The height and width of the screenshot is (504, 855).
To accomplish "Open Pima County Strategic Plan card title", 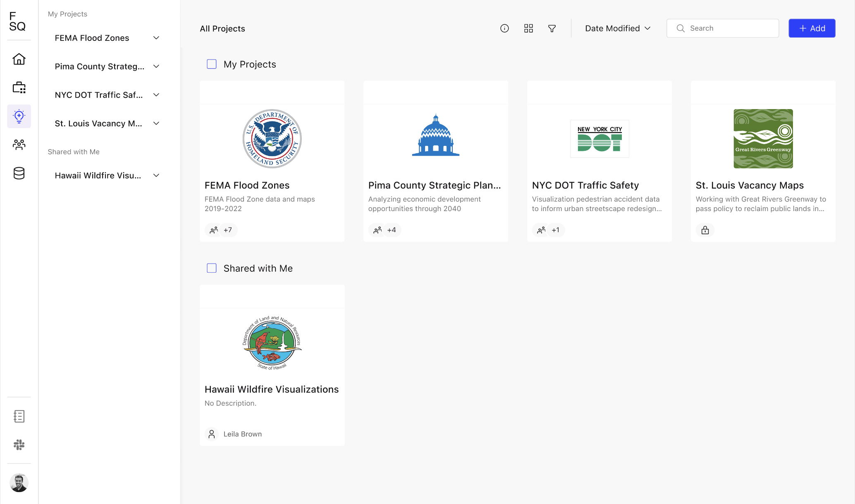I will pos(435,185).
